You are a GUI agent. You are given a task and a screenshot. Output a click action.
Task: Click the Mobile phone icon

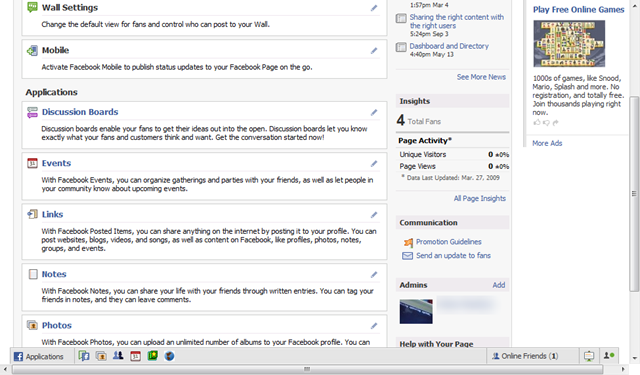click(32, 50)
